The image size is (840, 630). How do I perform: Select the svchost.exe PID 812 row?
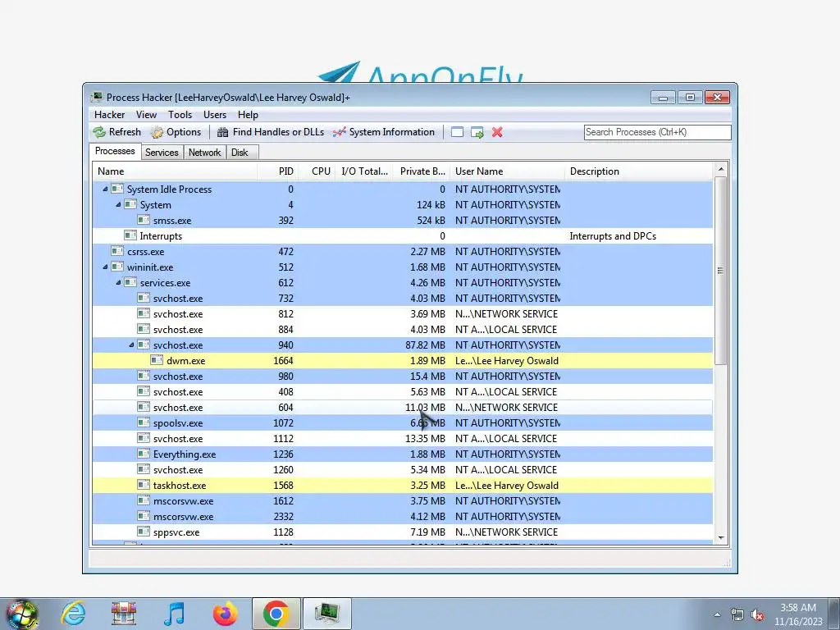(403, 314)
